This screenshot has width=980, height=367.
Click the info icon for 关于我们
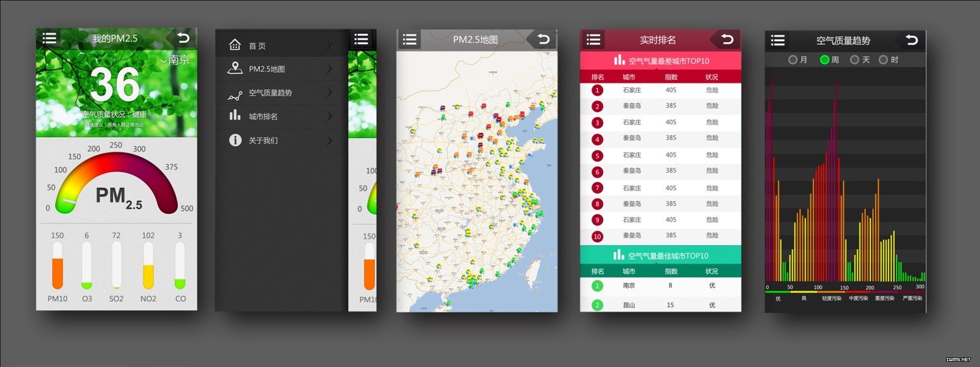point(235,140)
